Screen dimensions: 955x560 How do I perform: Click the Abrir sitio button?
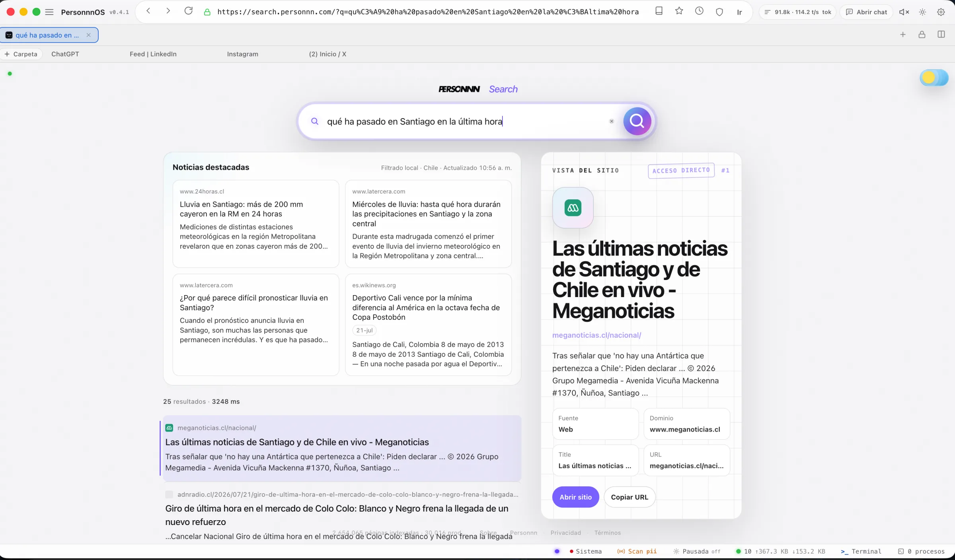575,497
